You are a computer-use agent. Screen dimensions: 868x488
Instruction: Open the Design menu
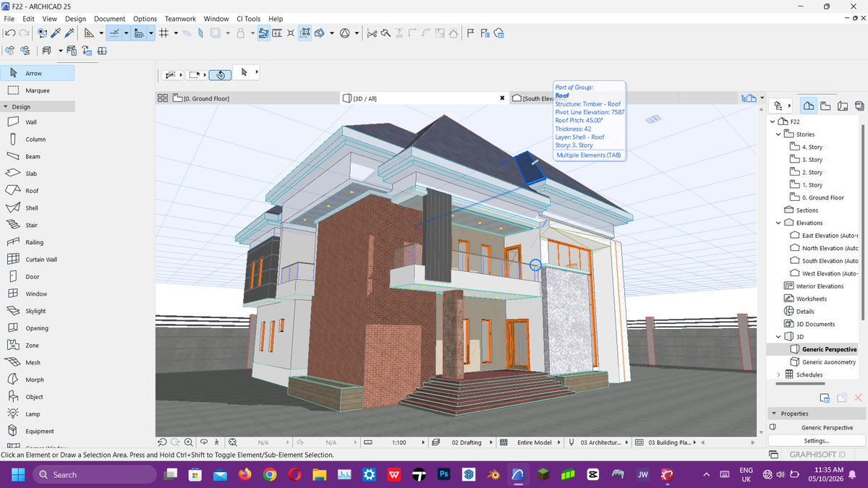(x=75, y=19)
